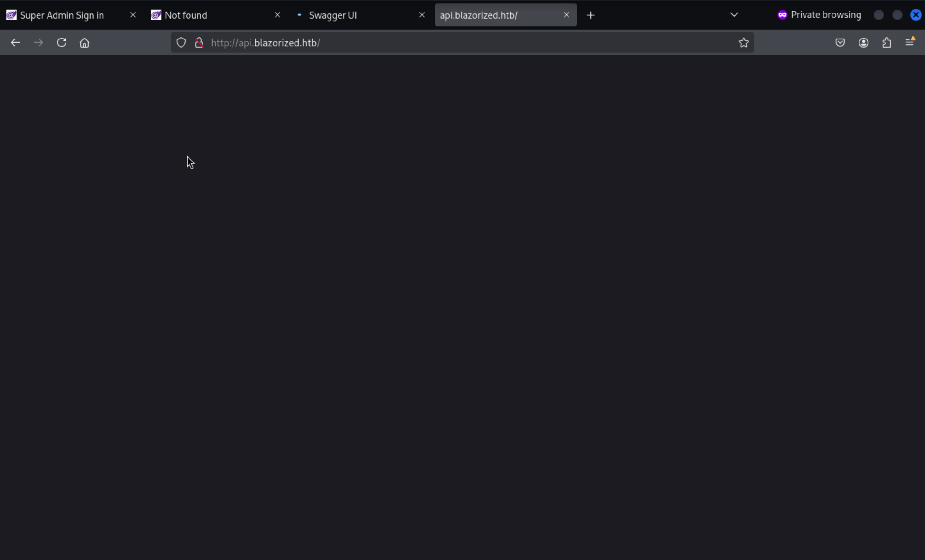Close the Swagger UI tab

[x=422, y=15]
